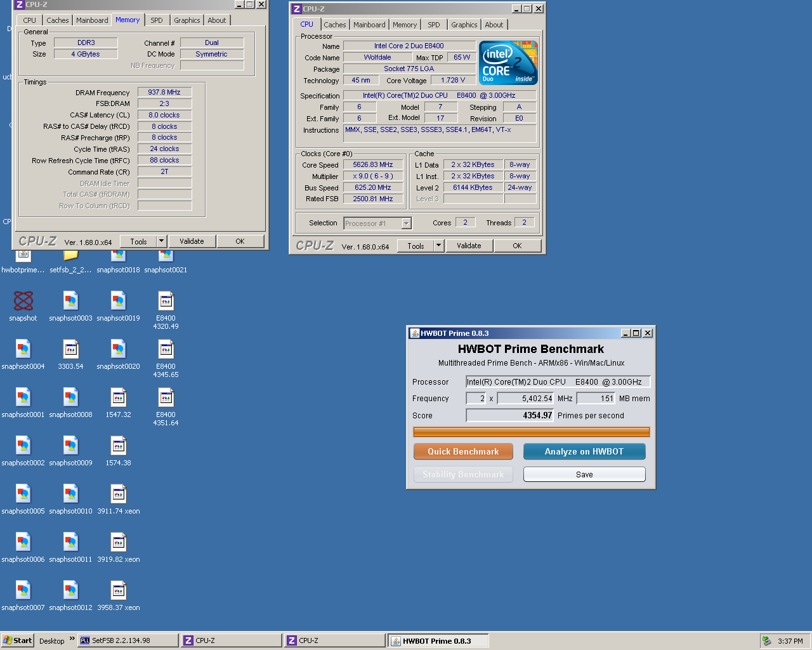Click the orange benchmark progress bar
Image resolution: width=812 pixels, height=650 pixels.
[531, 432]
